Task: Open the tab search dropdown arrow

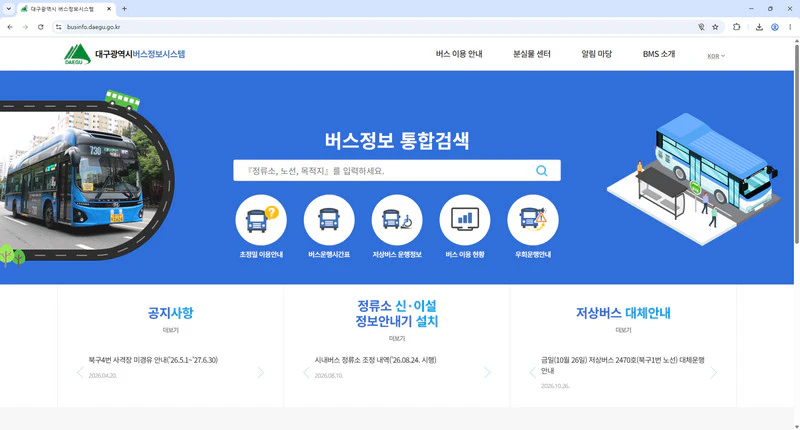Action: [9, 9]
